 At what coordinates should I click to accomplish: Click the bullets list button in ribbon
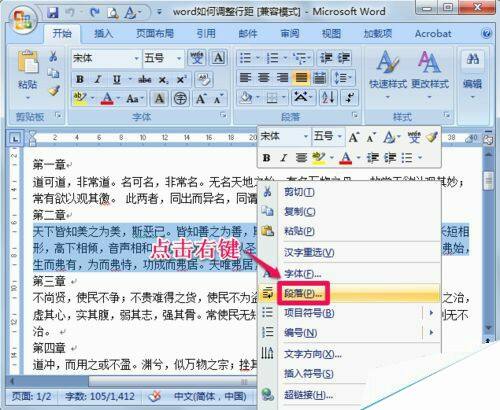(245, 58)
